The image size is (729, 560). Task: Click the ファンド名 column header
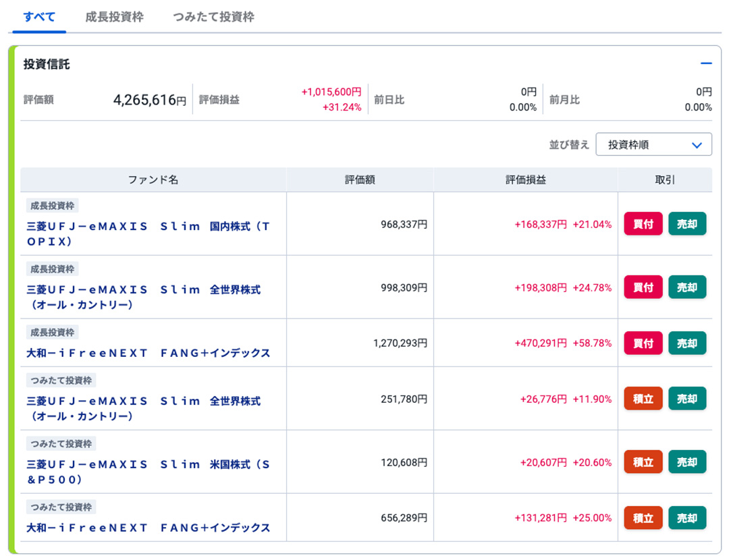pyautogui.click(x=153, y=180)
